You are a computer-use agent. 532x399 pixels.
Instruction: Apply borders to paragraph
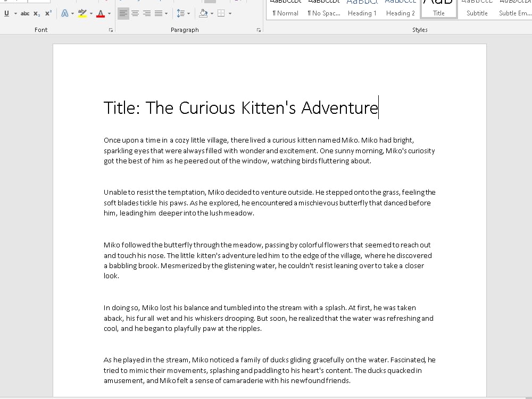coord(221,14)
